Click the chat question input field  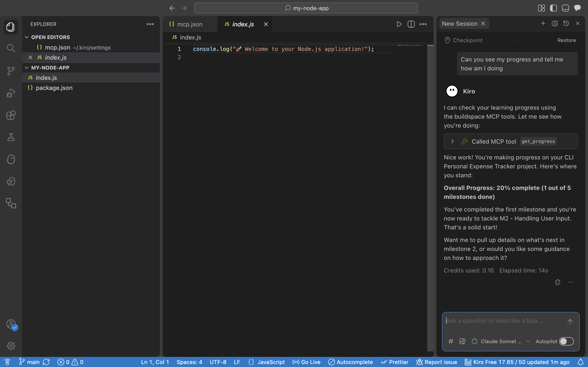503,321
